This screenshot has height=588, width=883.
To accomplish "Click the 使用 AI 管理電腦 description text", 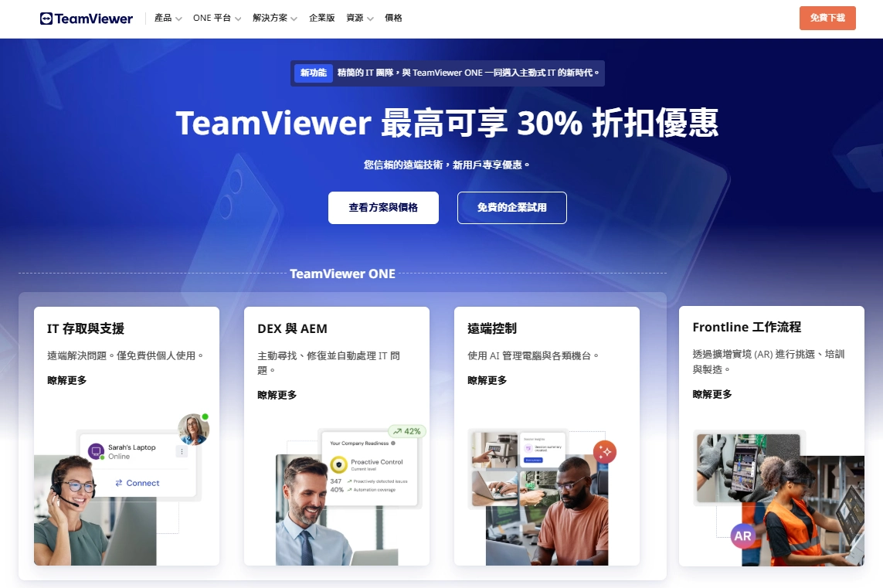I will (x=534, y=356).
